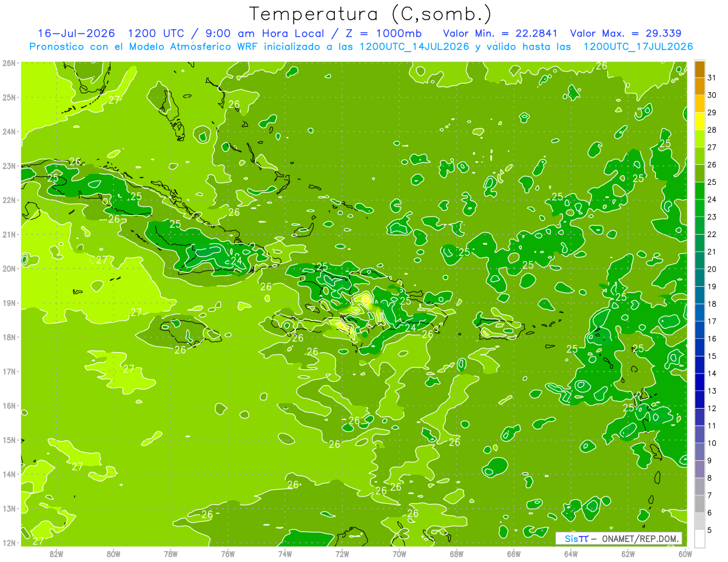Image resolution: width=728 pixels, height=562 pixels.
Task: Click the color bar value 29
Action: coord(712,112)
